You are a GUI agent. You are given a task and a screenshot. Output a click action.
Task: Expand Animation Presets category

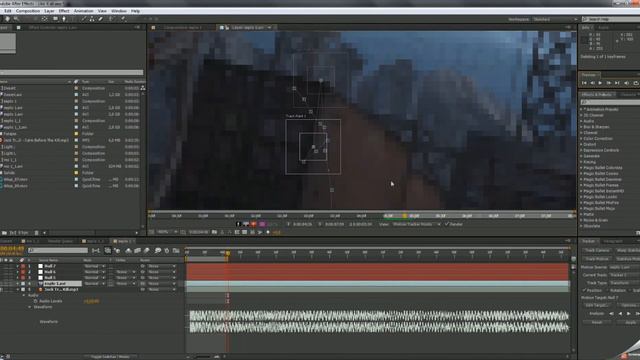coord(581,109)
